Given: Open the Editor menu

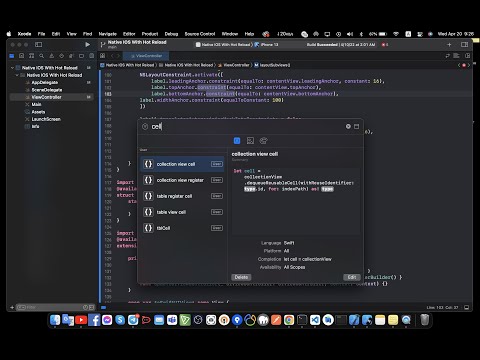Looking at the screenshot, I should (129, 34).
